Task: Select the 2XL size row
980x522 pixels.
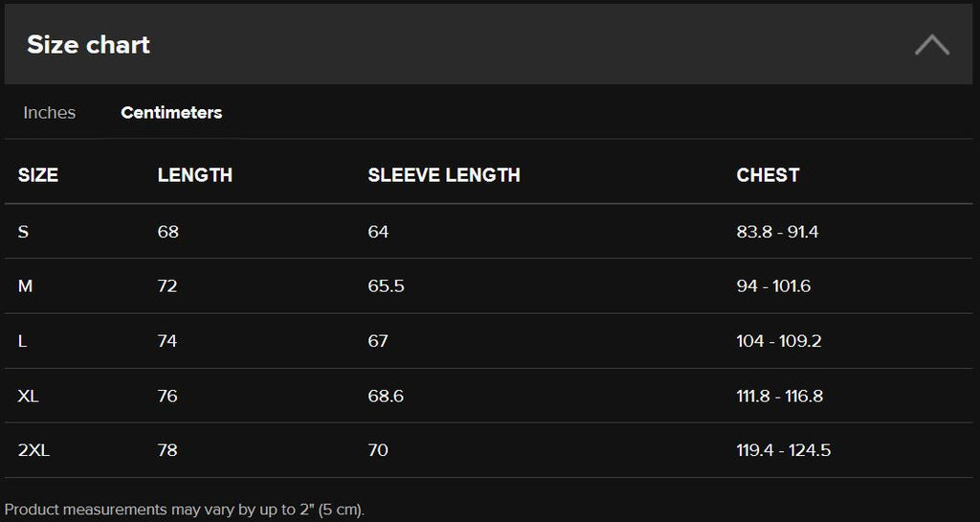Action: pyautogui.click(x=488, y=450)
